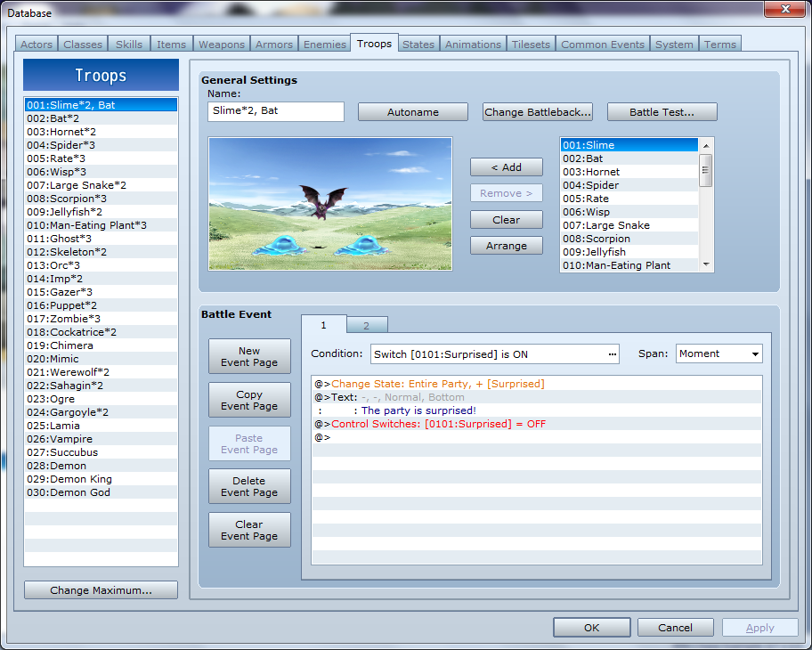Open the Span dropdown
This screenshot has width=812, height=650.
pos(719,353)
